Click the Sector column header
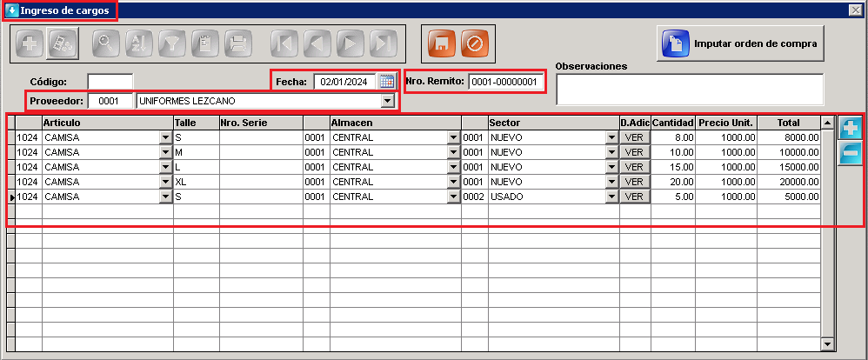The image size is (868, 360). click(x=553, y=123)
